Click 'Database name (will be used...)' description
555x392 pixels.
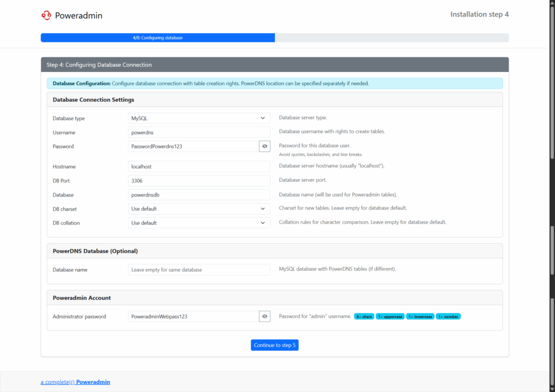[x=338, y=195]
